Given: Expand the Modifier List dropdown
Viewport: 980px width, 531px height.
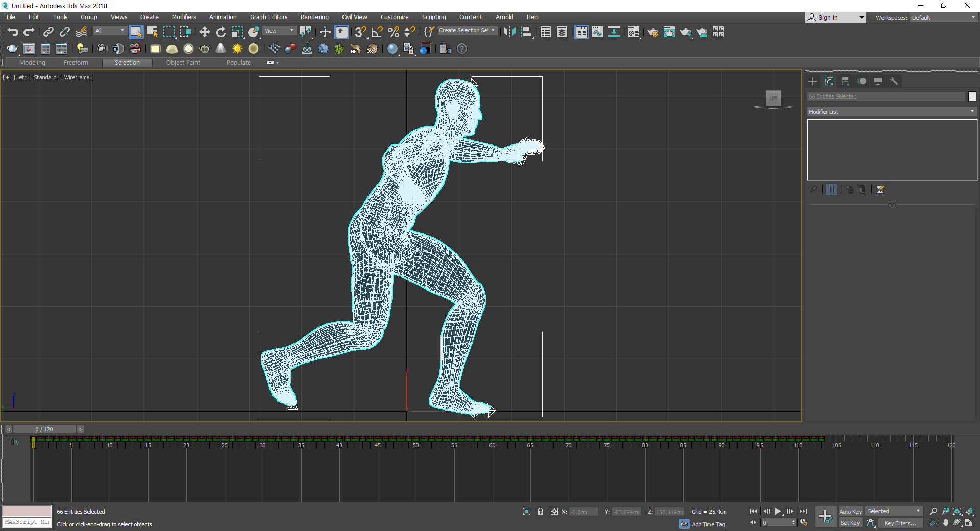Looking at the screenshot, I should pyautogui.click(x=891, y=112).
